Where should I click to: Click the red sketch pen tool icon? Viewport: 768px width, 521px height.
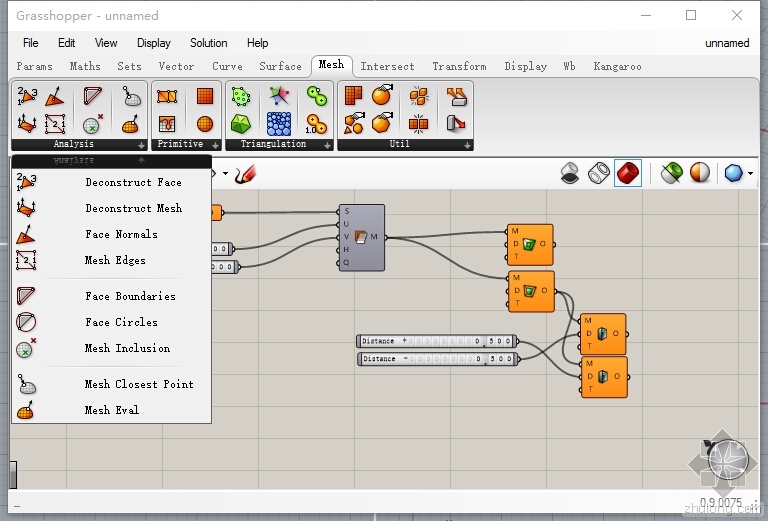pyautogui.click(x=244, y=173)
